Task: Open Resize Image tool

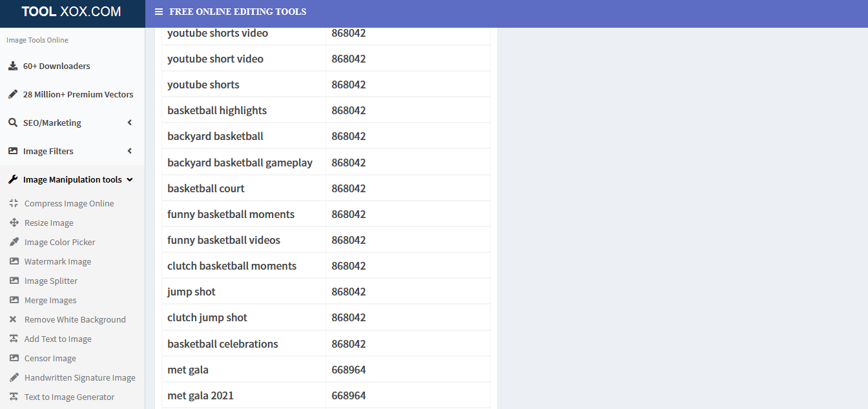Action: coord(49,223)
